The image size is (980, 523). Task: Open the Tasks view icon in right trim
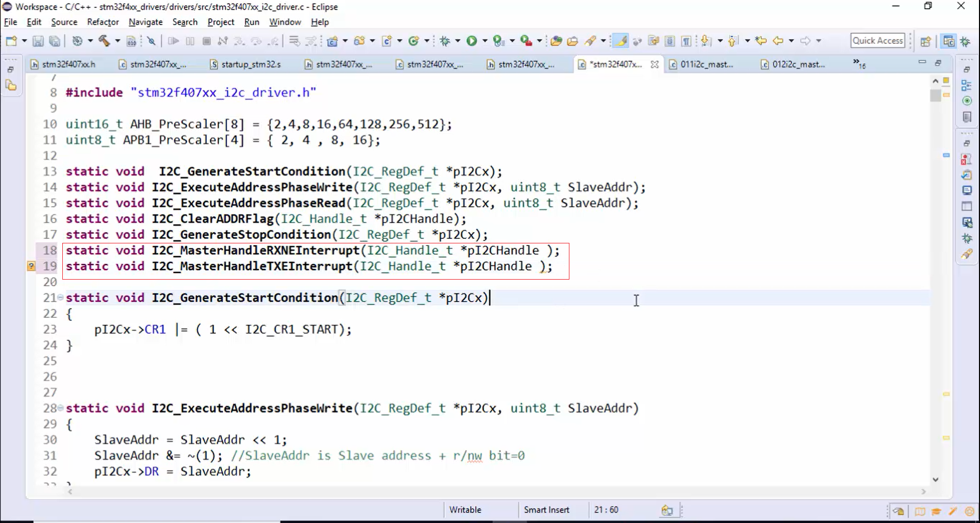(x=967, y=175)
